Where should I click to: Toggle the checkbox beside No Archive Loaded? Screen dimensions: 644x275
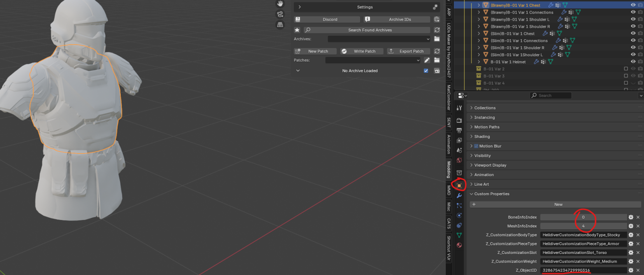[426, 71]
